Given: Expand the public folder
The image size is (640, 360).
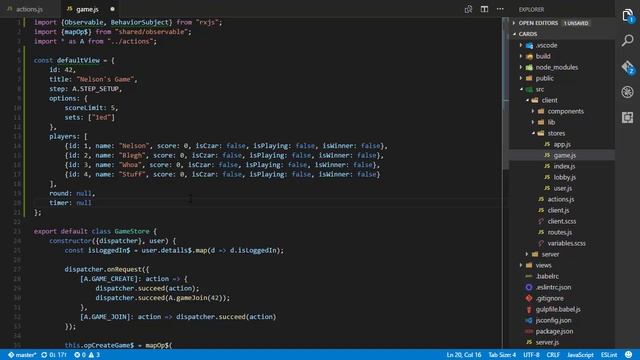Looking at the screenshot, I should pos(544,78).
